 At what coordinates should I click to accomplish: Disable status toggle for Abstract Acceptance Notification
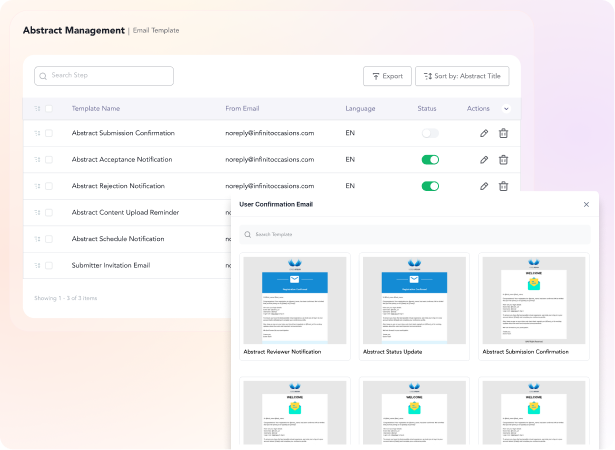[430, 160]
